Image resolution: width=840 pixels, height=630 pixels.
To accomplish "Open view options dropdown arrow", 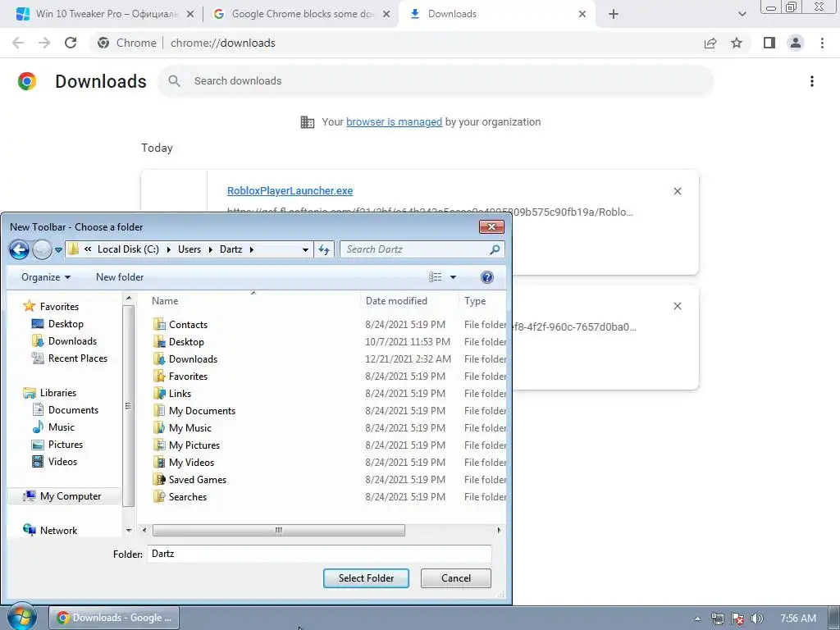I will 453,277.
